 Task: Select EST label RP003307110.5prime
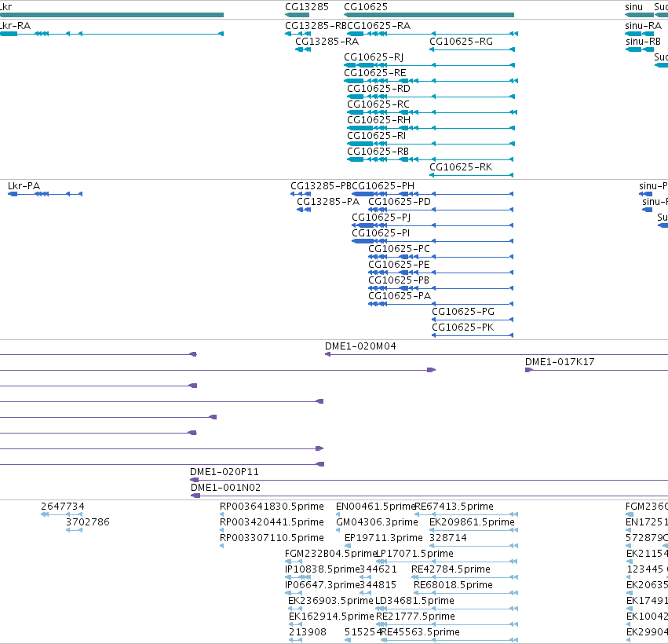(272, 538)
